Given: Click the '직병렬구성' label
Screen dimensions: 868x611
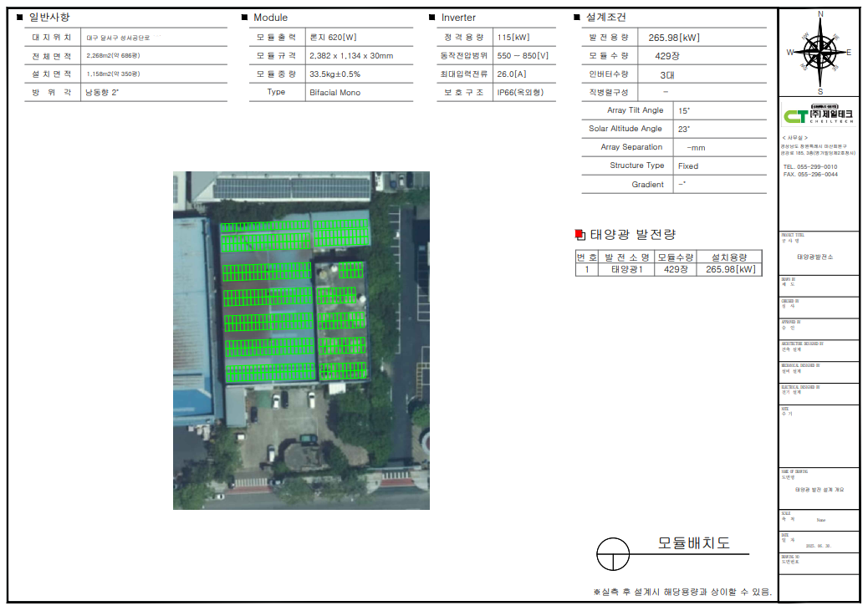Looking at the screenshot, I should (x=609, y=92).
